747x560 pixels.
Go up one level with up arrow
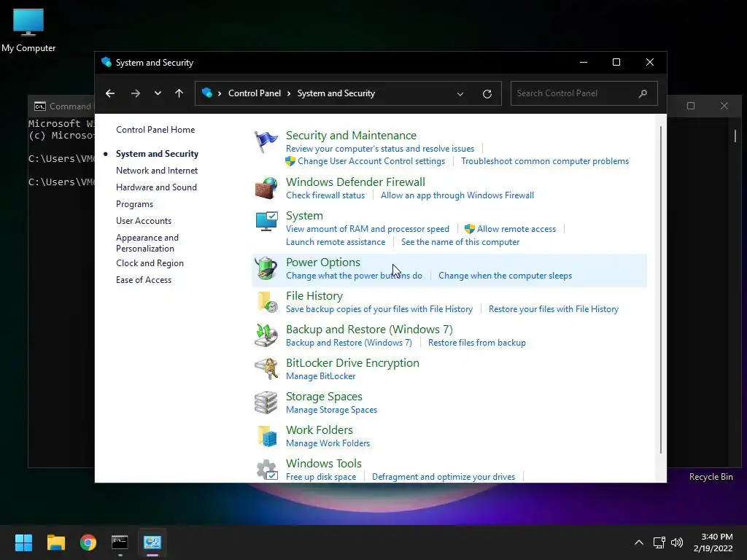179,93
